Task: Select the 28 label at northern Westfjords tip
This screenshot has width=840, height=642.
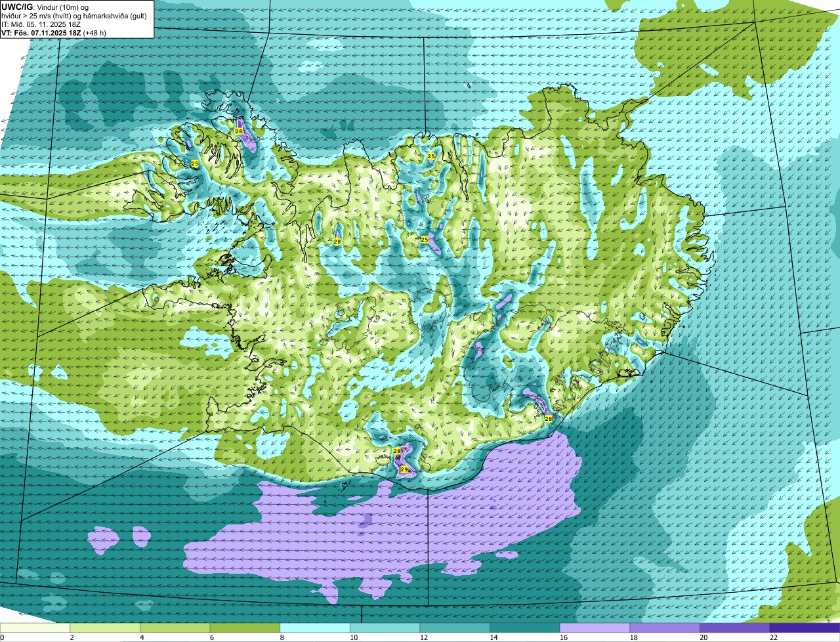Action: coord(239,131)
